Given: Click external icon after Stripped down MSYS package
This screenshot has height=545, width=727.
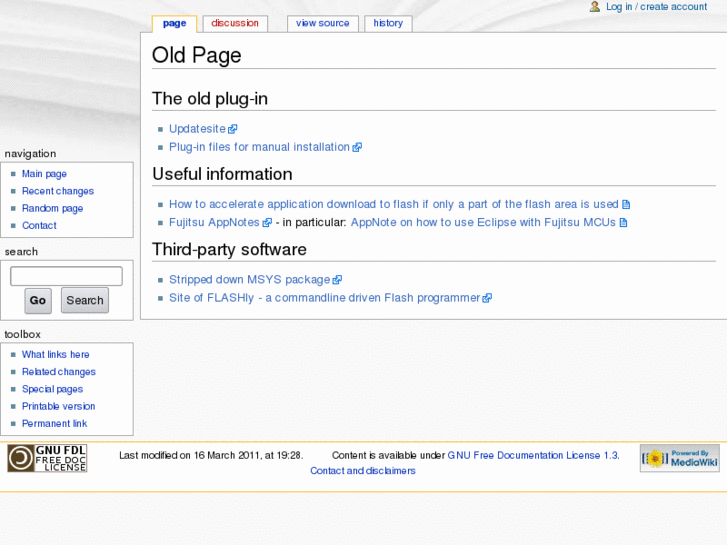Looking at the screenshot, I should click(337, 280).
